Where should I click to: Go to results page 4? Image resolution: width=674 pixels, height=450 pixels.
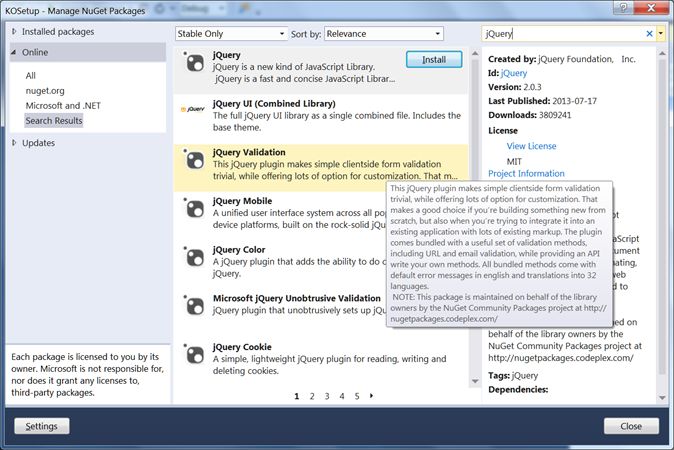[x=342, y=396]
